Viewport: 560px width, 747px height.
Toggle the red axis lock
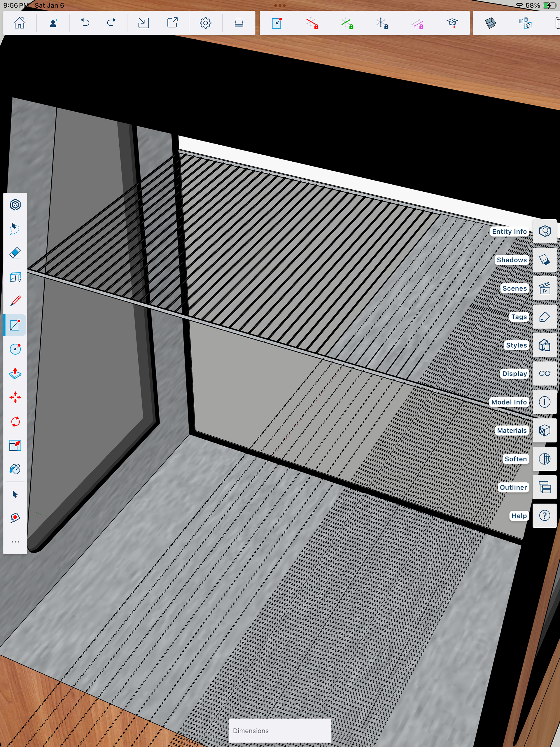coord(312,23)
